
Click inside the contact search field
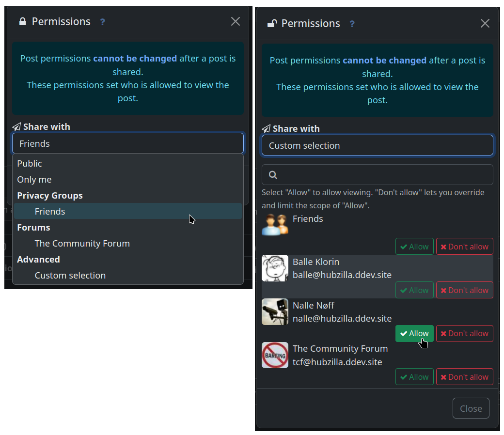click(x=378, y=174)
